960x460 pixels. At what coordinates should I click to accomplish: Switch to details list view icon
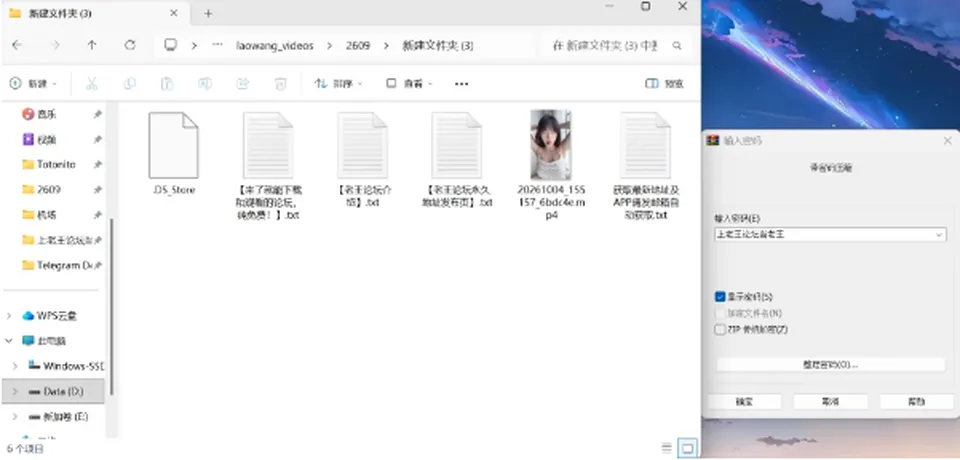coord(667,448)
